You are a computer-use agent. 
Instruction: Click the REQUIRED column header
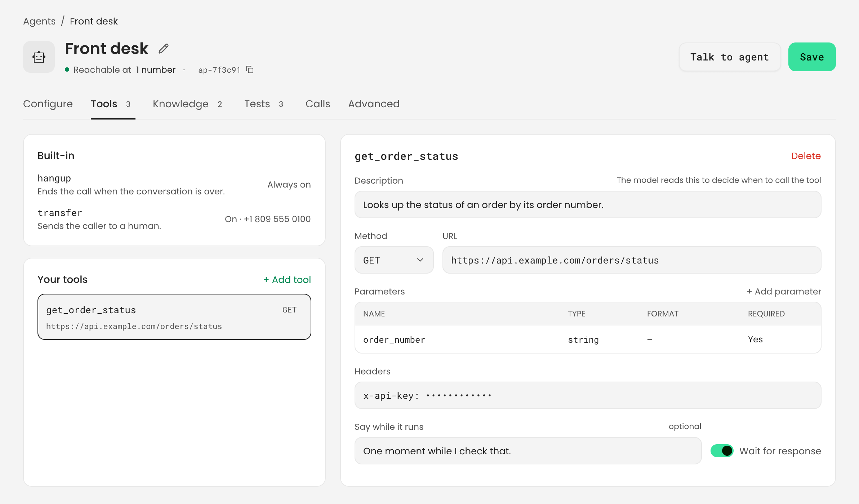pos(766,314)
